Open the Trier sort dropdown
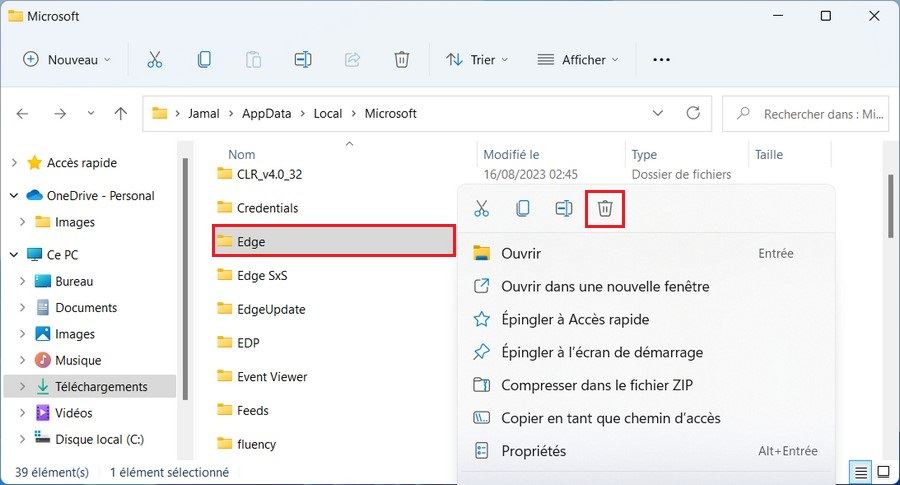Screen dimensions: 900x485 pos(477,60)
